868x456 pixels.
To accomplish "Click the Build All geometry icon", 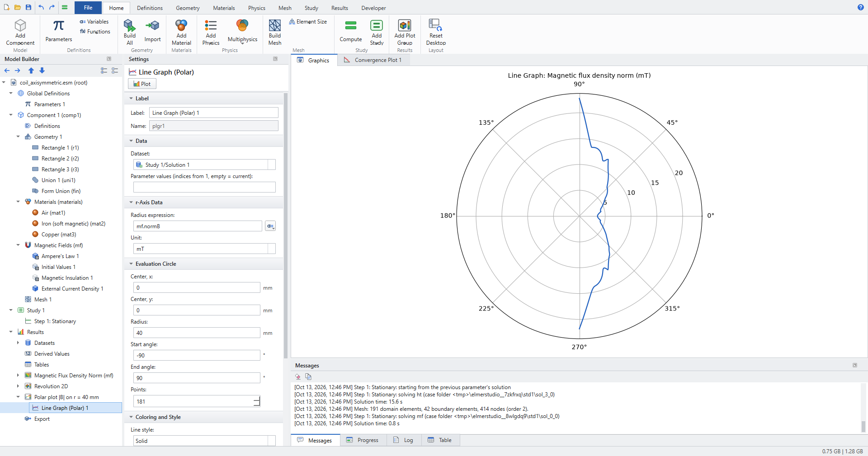I will pos(130,25).
